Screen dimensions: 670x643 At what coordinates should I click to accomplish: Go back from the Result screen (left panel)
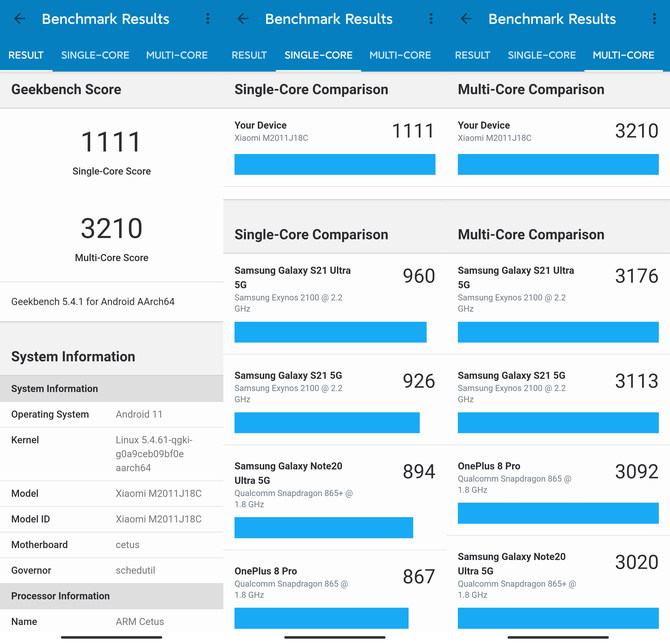(x=20, y=19)
